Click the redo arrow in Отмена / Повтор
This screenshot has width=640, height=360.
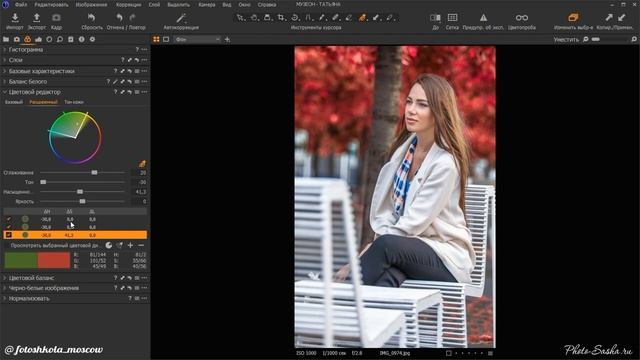(133, 18)
